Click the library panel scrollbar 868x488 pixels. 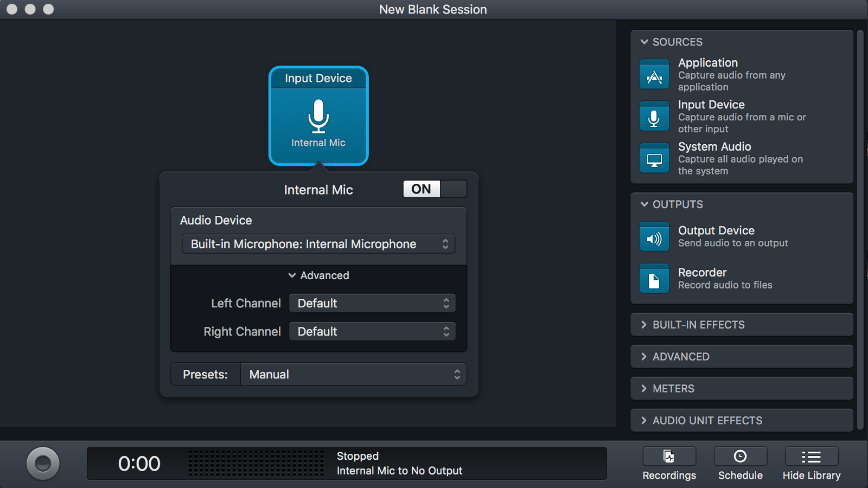tap(860, 230)
